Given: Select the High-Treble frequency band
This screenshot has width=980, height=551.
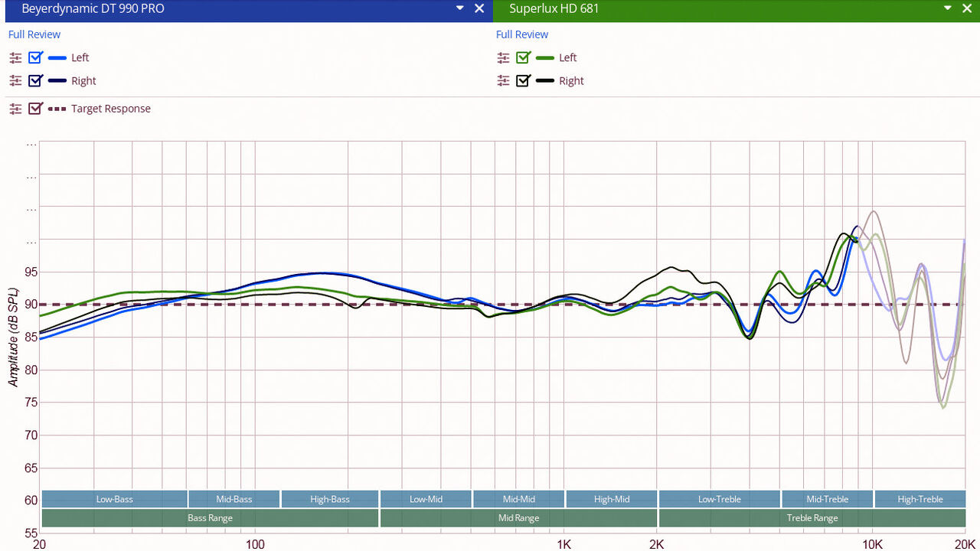Looking at the screenshot, I should click(920, 499).
